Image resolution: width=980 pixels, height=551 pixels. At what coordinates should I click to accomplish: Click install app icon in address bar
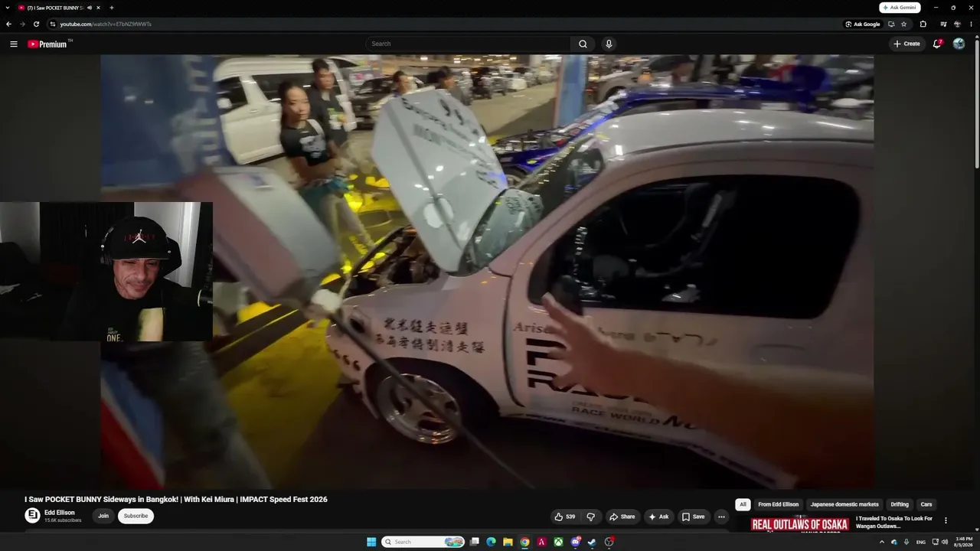[x=891, y=24]
